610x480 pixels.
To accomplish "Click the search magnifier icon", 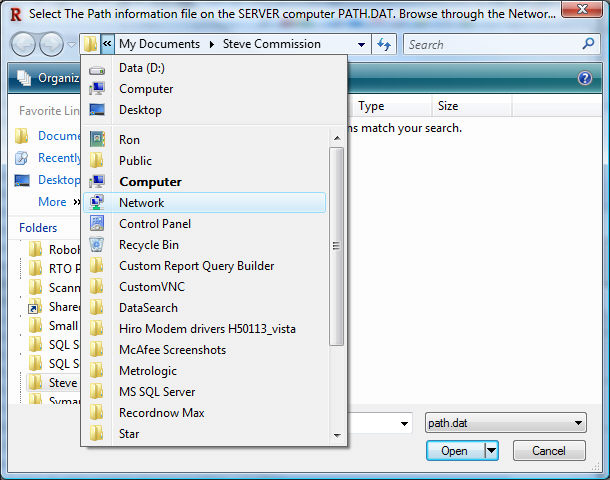I will [x=588, y=44].
